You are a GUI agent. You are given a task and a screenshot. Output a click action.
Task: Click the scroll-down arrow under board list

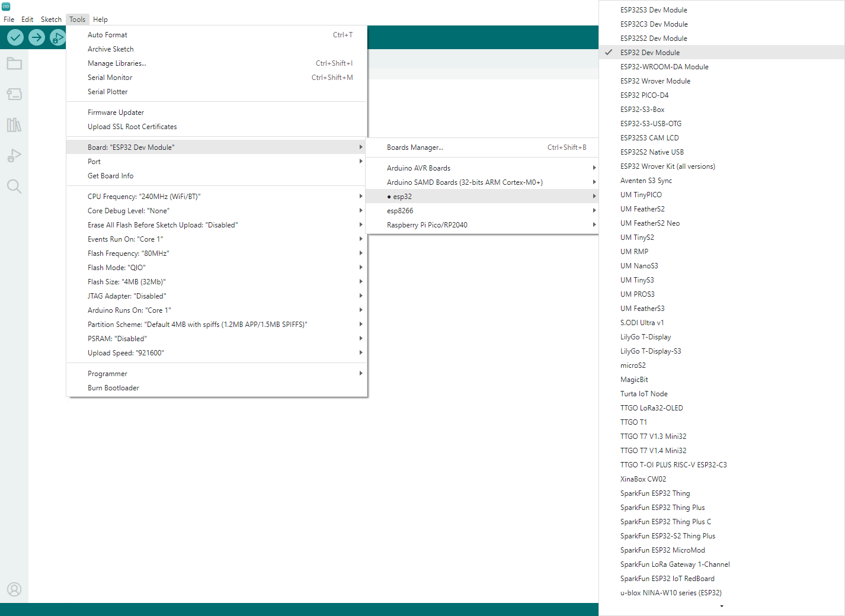[x=722, y=607]
